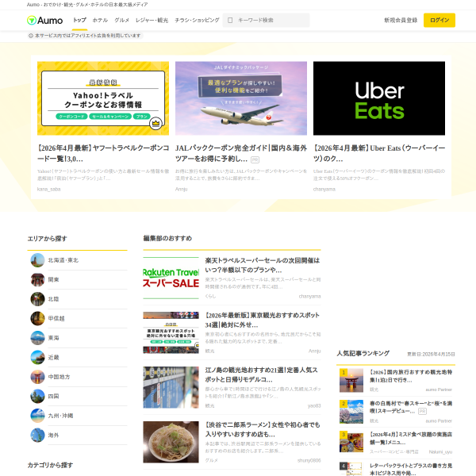Click the affiliate notice info icon

[31, 36]
